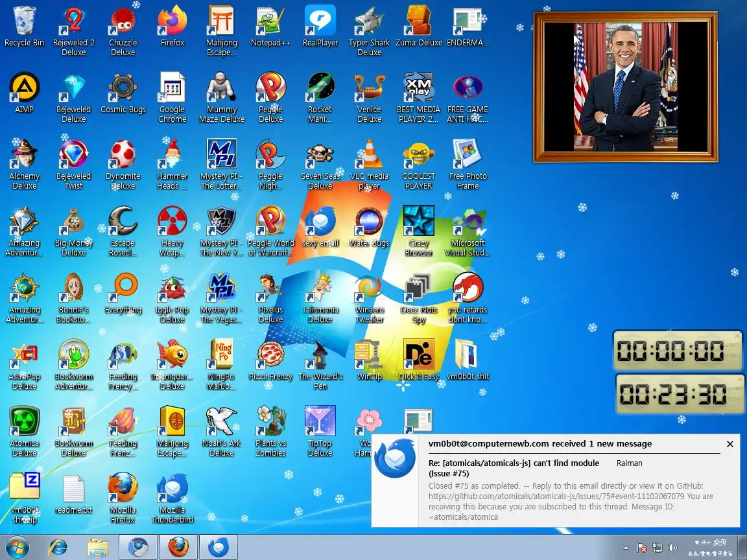
Task: Switch to Thunderbird taskbar button
Action: (218, 547)
